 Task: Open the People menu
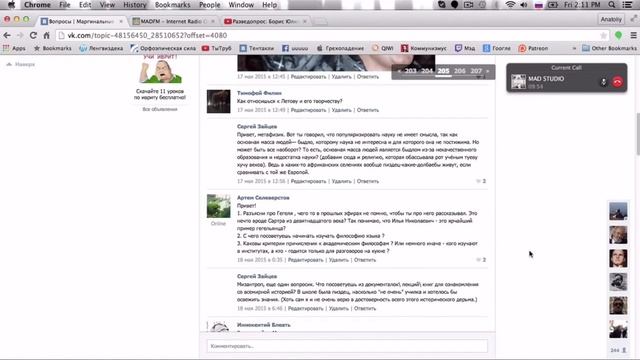tap(209, 5)
